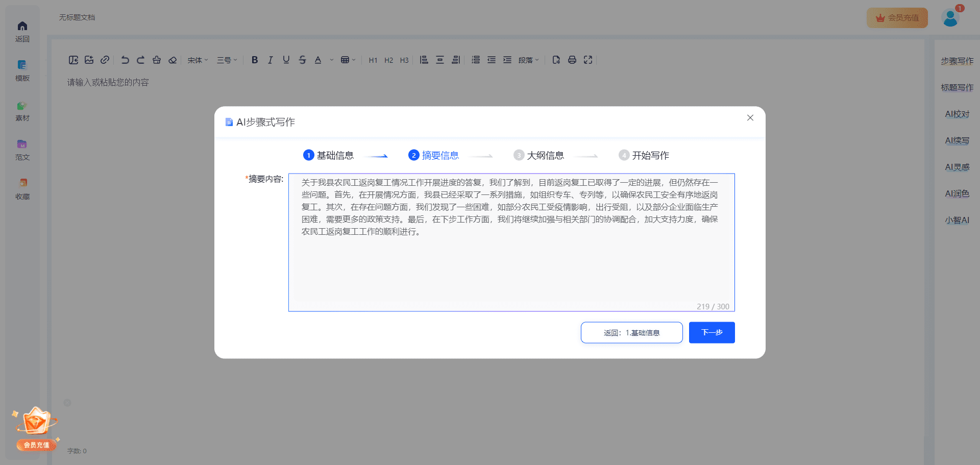Click 返回：1.基础信息 button

[632, 333]
